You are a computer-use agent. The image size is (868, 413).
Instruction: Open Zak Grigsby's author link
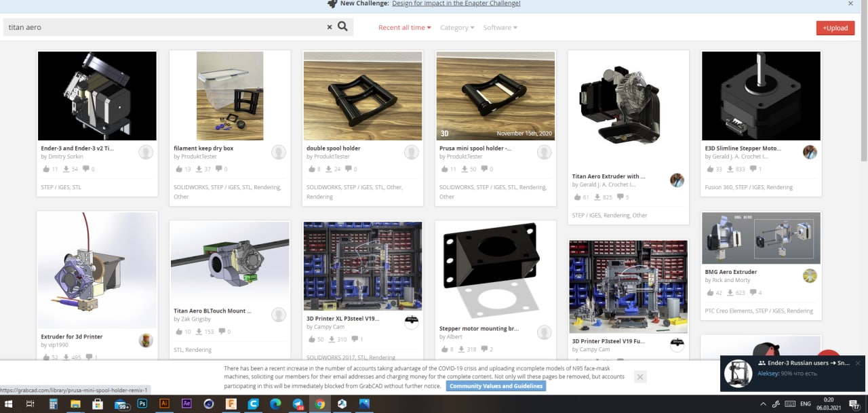(x=196, y=319)
